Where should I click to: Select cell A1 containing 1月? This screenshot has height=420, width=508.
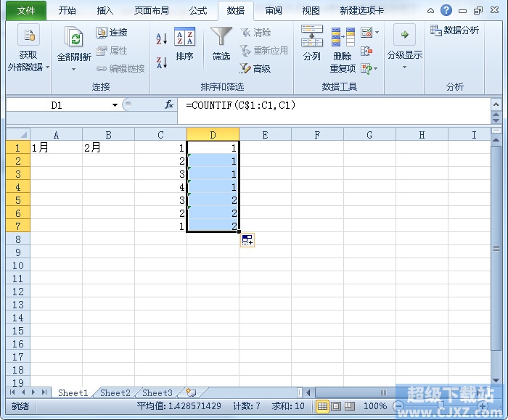click(56, 148)
